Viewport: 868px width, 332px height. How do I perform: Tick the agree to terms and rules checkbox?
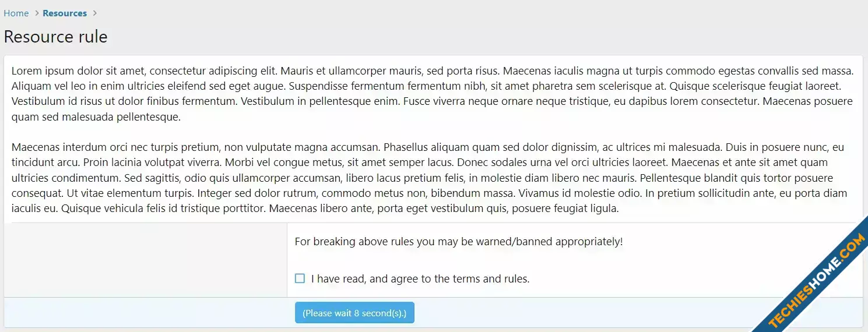point(300,278)
